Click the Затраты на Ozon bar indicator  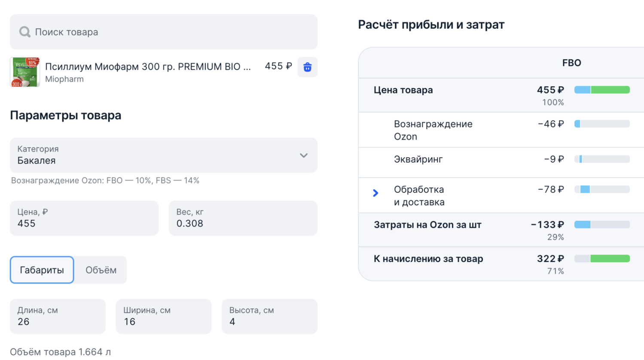[x=602, y=225]
